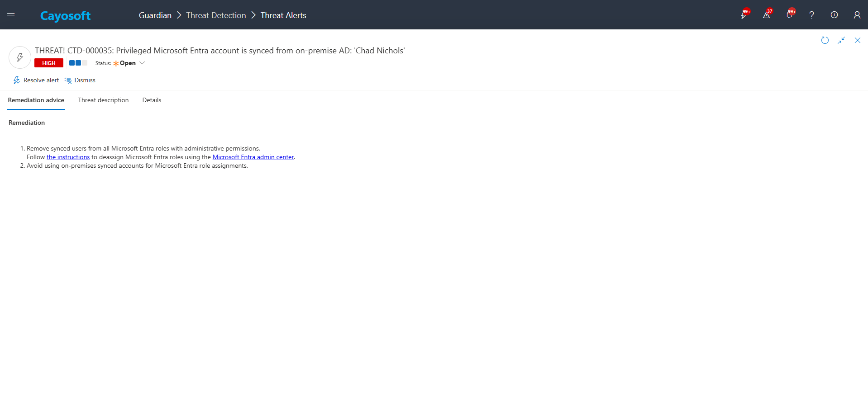Open threat alerts lightning icon in header
868x411 pixels.
(x=744, y=15)
